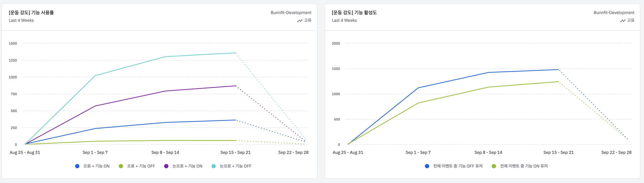Click right chart blue line point at Sep 1 - Sep 7
The height and width of the screenshot is (183, 644).
click(418, 88)
